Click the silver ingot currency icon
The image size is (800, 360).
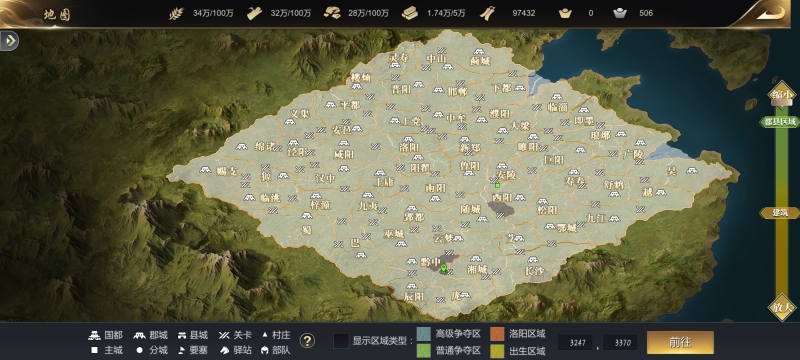(x=620, y=13)
